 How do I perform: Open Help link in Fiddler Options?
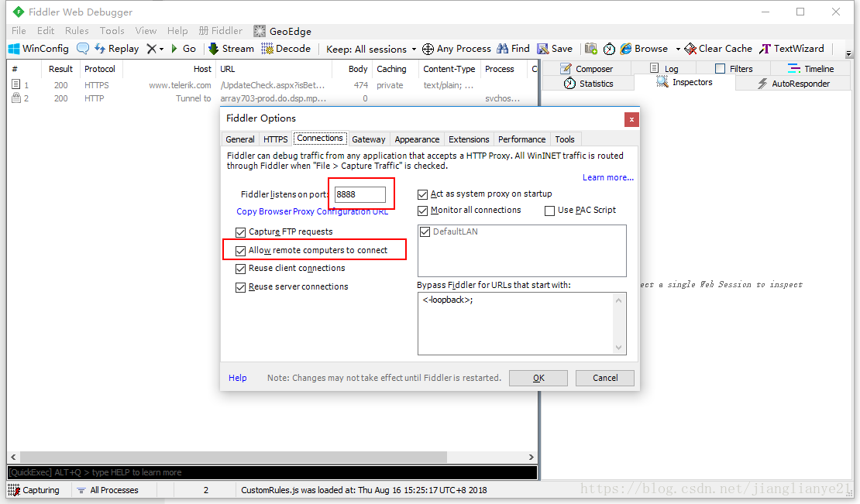click(238, 378)
